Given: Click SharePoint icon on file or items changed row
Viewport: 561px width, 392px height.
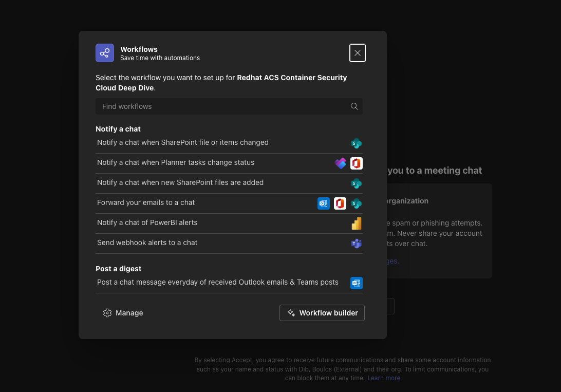Looking at the screenshot, I should (x=356, y=143).
